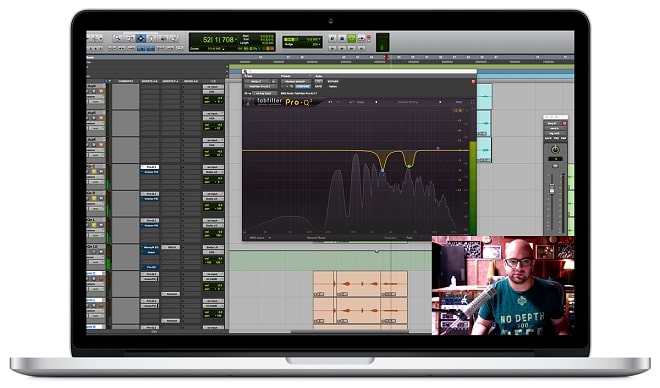
Task: Toggle the highlighted COMPARE button in plugin header
Action: (x=303, y=86)
